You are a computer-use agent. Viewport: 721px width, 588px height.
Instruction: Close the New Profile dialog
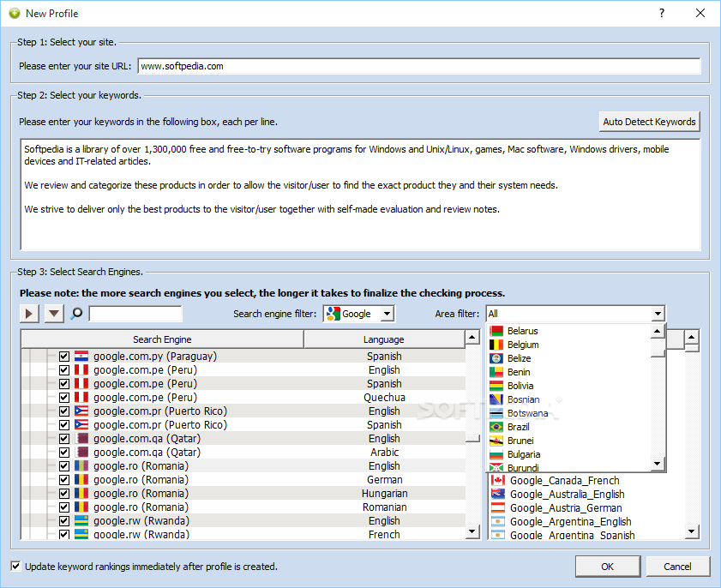click(x=700, y=13)
